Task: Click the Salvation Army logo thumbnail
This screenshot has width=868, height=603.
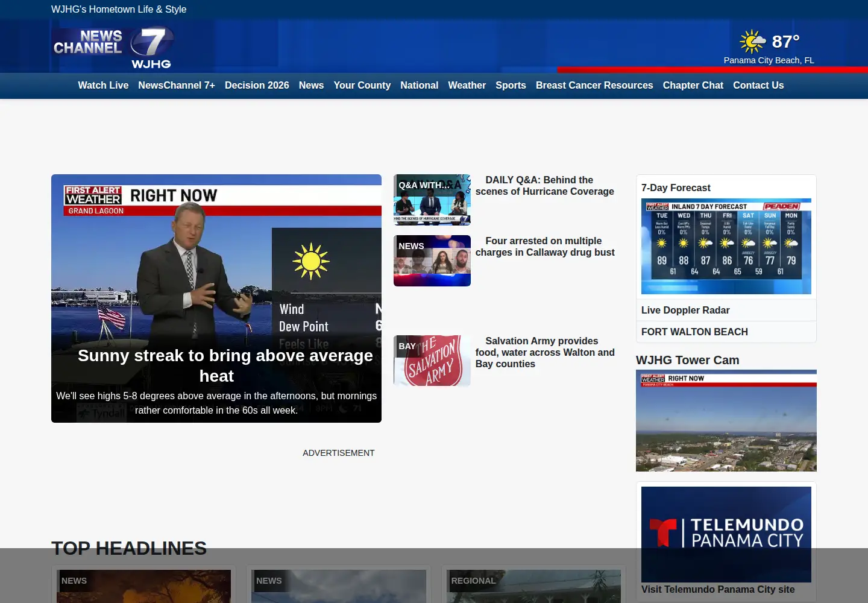Action: 432,361
